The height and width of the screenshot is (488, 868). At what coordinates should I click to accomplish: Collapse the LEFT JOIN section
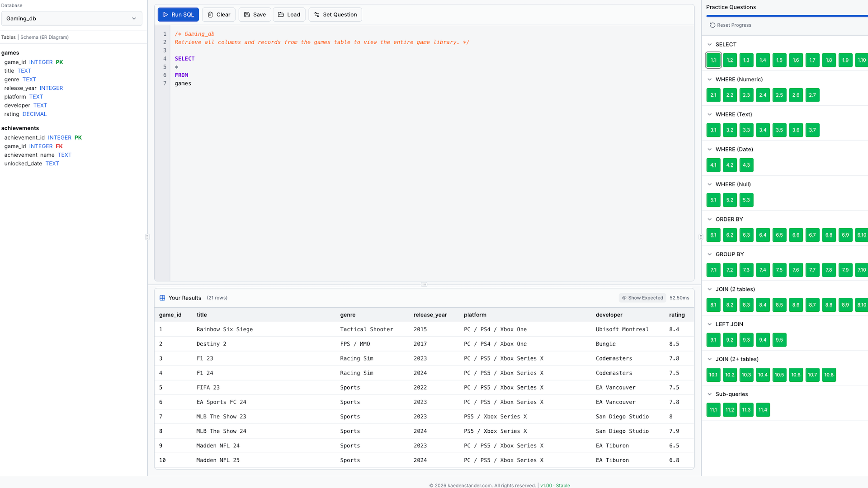pyautogui.click(x=709, y=324)
